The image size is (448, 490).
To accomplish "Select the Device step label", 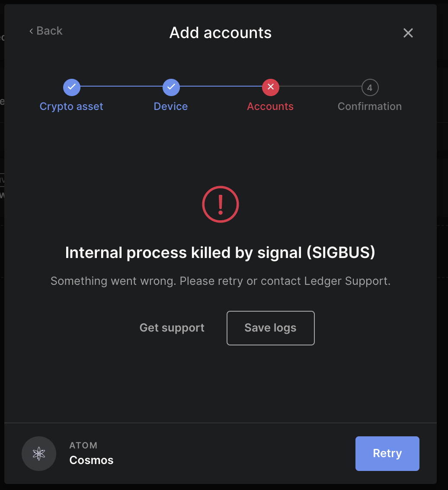I will pos(171,106).
